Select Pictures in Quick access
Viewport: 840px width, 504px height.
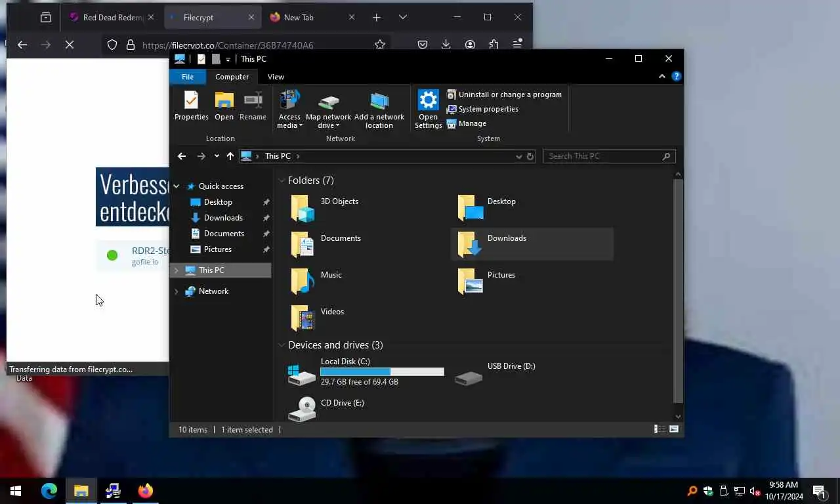217,249
